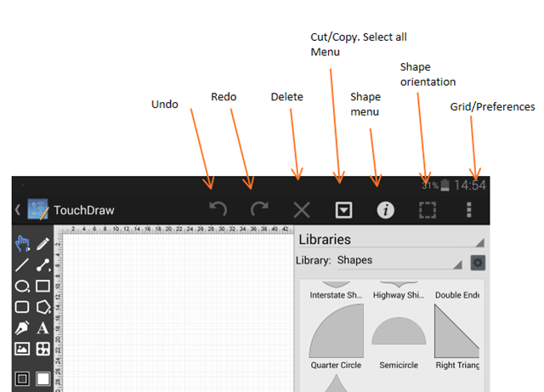Select the Highway Shield shape label
The height and width of the screenshot is (392, 544).
(x=399, y=295)
